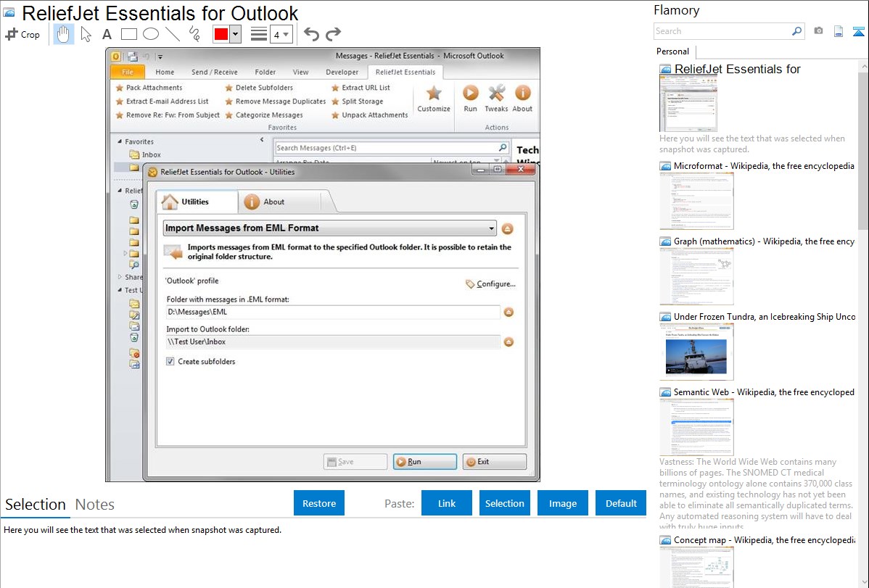Collapse the Favorites folder group

point(119,142)
